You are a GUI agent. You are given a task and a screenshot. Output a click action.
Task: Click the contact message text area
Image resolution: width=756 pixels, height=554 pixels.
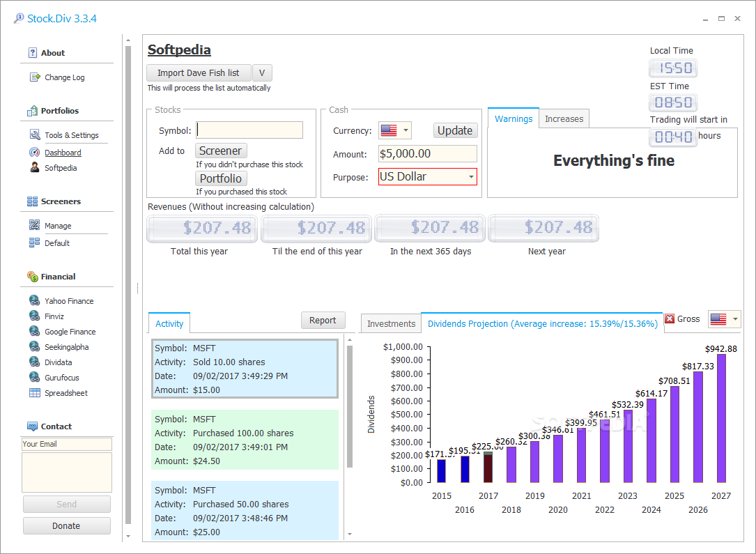pyautogui.click(x=66, y=472)
